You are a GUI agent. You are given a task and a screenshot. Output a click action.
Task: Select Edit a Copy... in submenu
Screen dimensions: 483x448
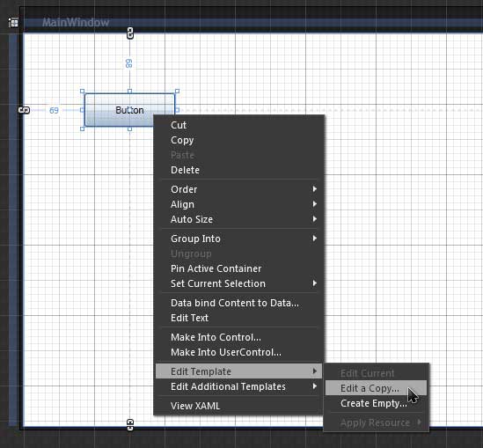[x=377, y=388]
